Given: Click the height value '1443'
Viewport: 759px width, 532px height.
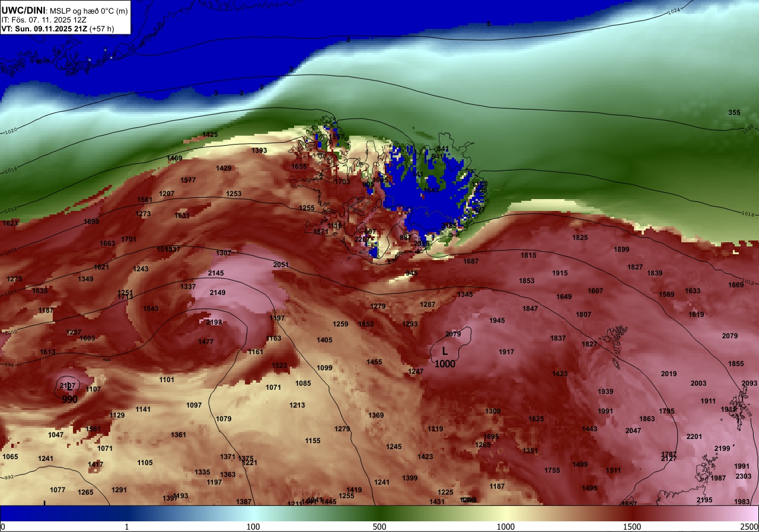Looking at the screenshot, I should [589, 429].
